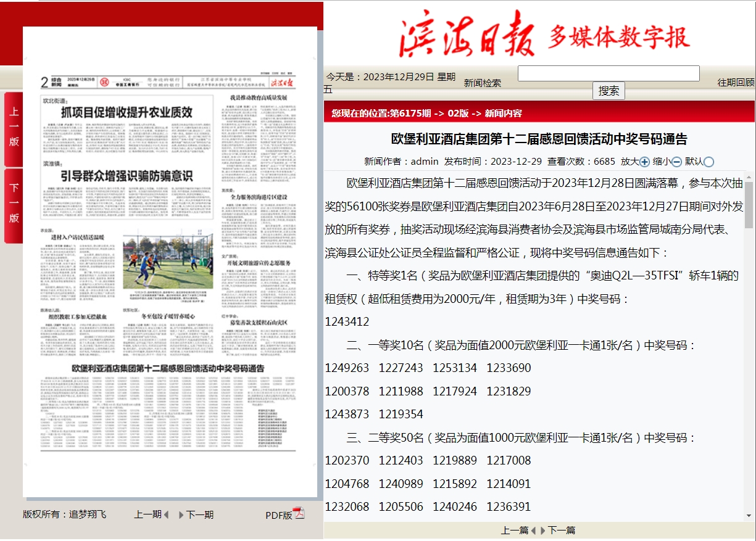Click the 版权所有：追梦翔飞 text
Screen dimensions: 756x541
pyautogui.click(x=65, y=514)
